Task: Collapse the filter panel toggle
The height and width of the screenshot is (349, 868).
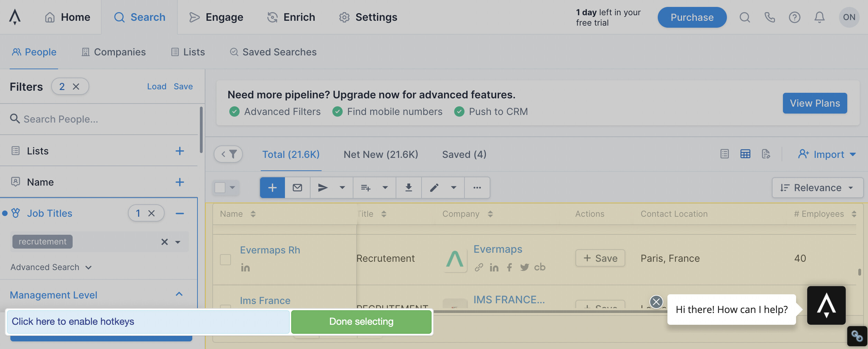Action: click(x=228, y=154)
